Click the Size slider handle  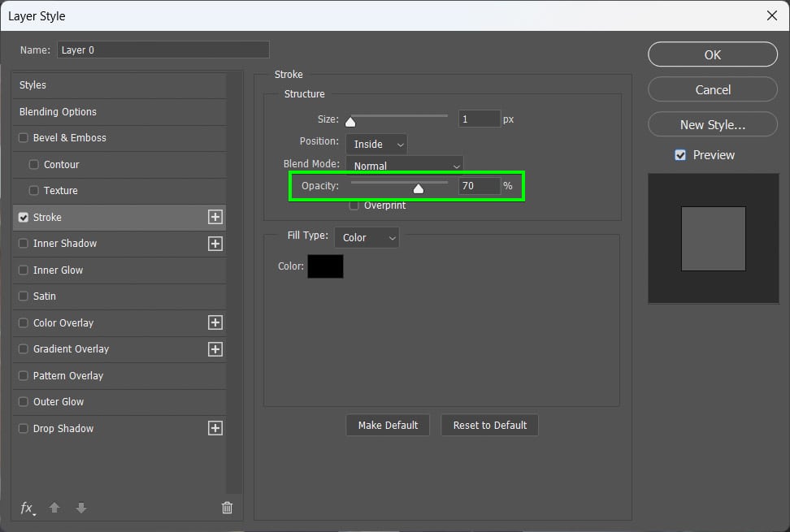pyautogui.click(x=350, y=122)
